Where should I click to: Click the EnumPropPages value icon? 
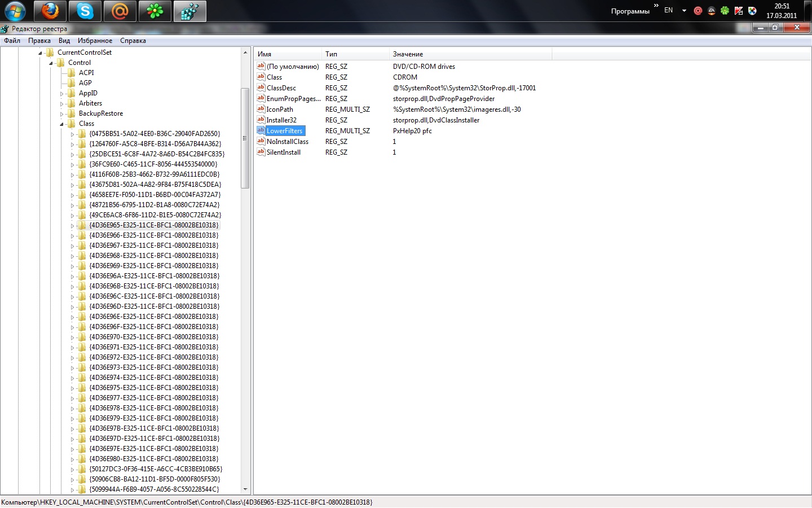[261, 98]
